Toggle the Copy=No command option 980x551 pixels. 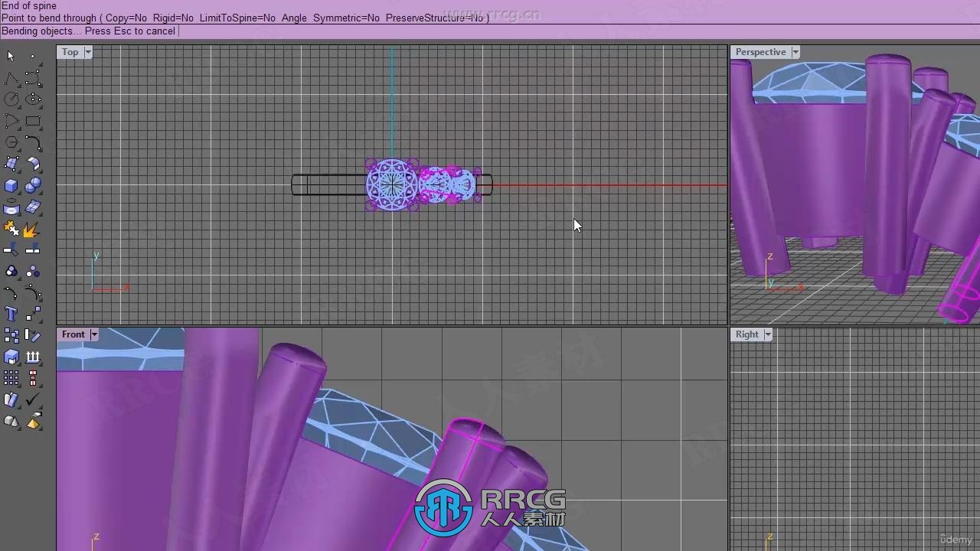[x=126, y=18]
